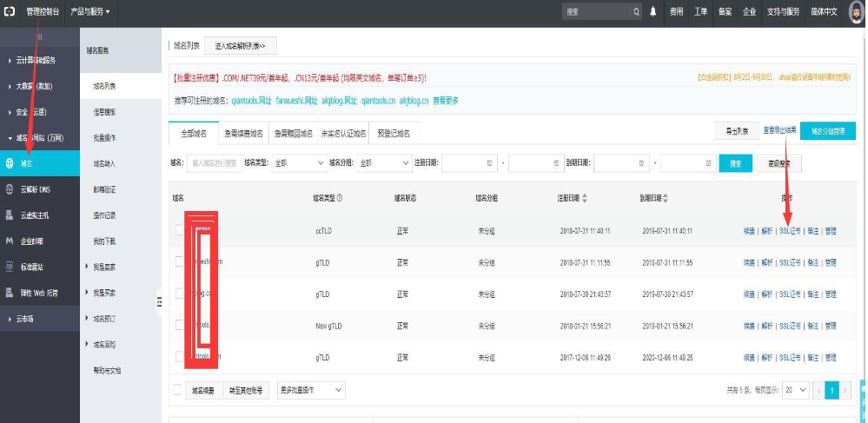Image resolution: width=868 pixels, height=423 pixels.
Task: Open the 更多批量操作 dropdown
Action: coord(311,390)
